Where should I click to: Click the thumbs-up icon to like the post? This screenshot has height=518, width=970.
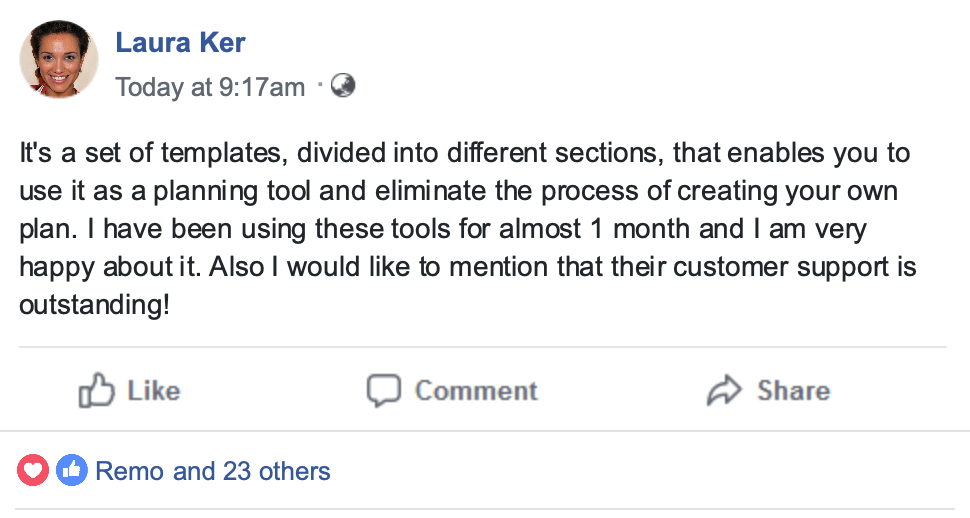[x=96, y=390]
